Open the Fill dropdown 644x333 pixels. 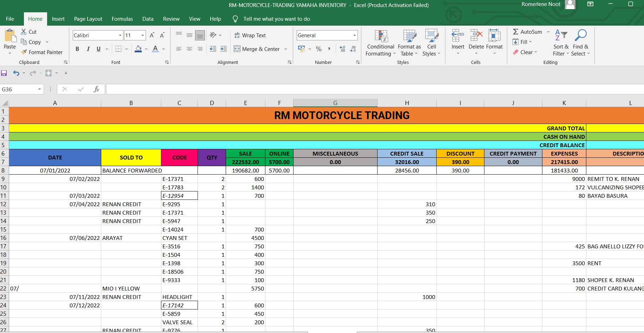(x=522, y=42)
